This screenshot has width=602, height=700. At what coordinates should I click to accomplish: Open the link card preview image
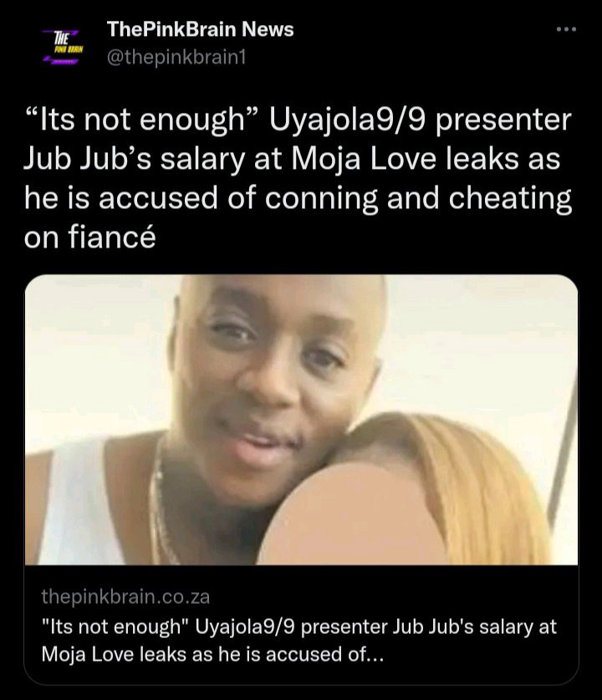click(x=301, y=420)
